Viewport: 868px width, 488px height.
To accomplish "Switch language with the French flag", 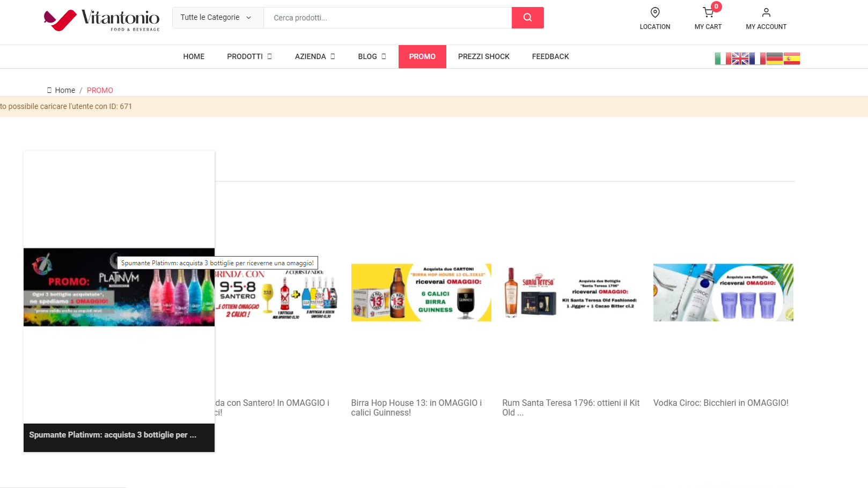I will pos(757,59).
